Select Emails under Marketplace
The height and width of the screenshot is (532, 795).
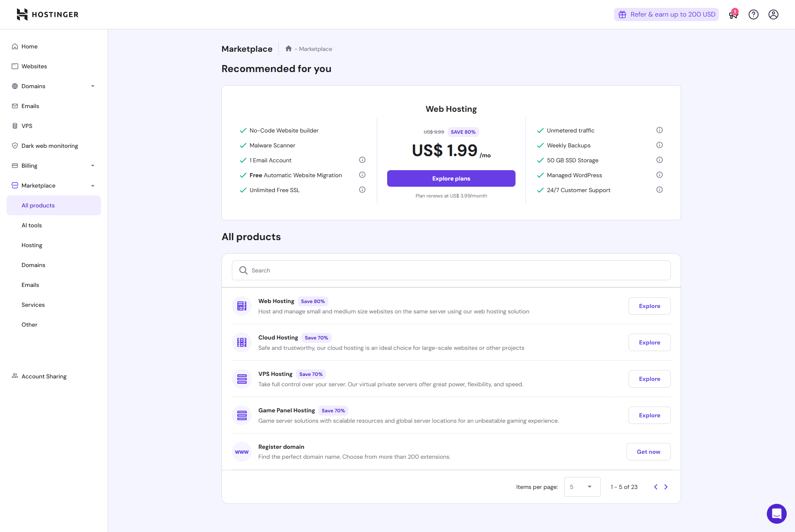(x=54, y=285)
